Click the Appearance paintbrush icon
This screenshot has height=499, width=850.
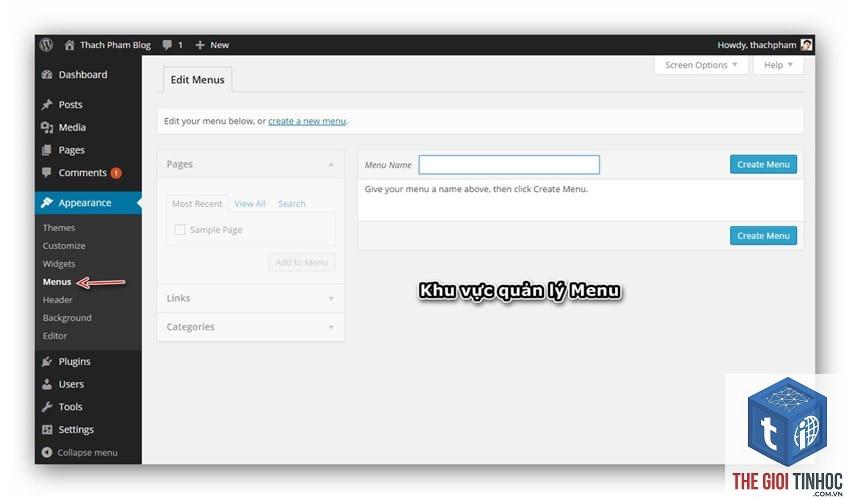(x=47, y=203)
